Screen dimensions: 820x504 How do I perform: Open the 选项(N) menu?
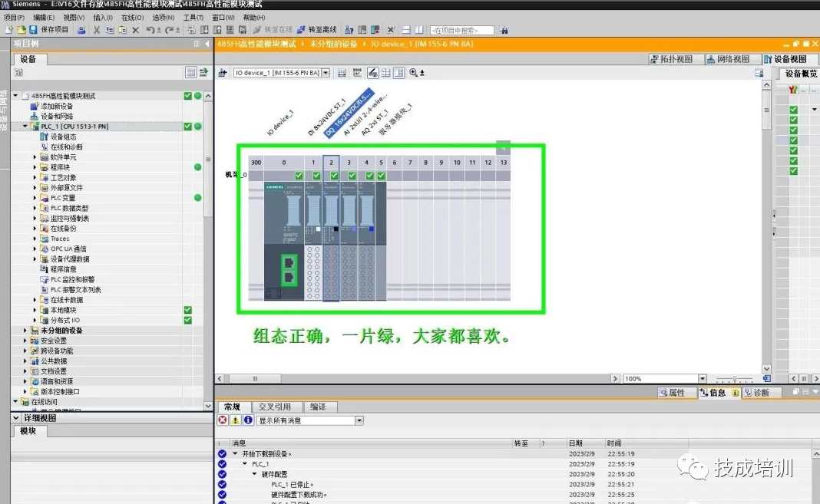pos(164,17)
